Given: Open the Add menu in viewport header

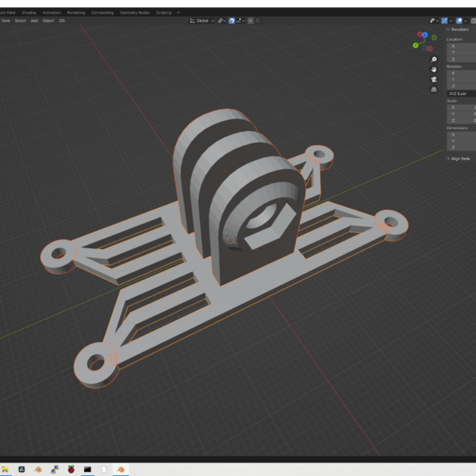Looking at the screenshot, I should click(34, 21).
